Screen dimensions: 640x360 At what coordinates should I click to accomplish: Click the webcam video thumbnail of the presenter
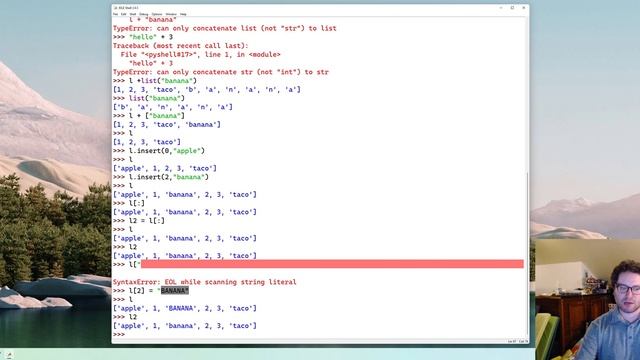pyautogui.click(x=587, y=299)
